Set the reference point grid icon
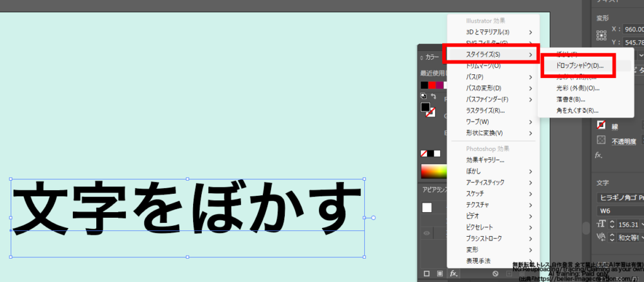Screen dimensions: 644x282 tap(601, 35)
